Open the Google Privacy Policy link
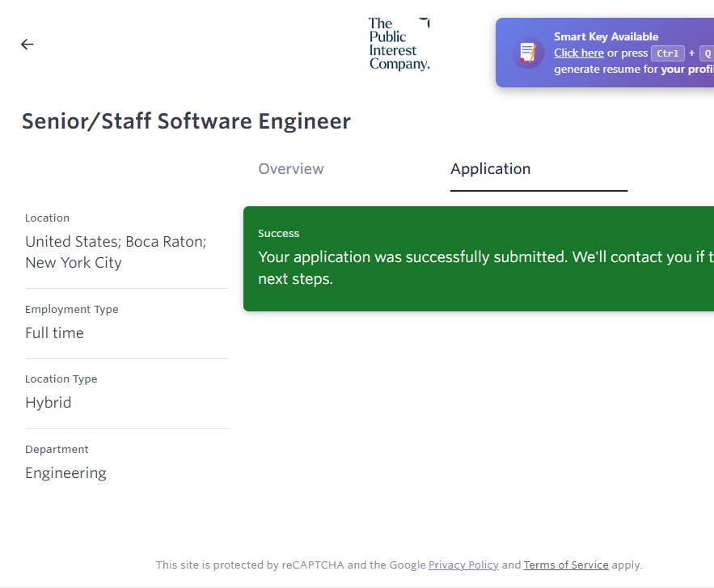The image size is (714, 588). (463, 565)
